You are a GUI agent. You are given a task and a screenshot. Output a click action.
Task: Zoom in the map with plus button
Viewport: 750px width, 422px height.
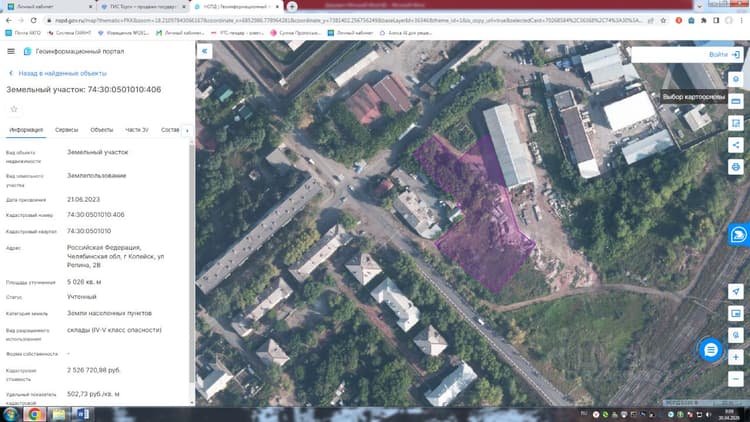coord(736,357)
